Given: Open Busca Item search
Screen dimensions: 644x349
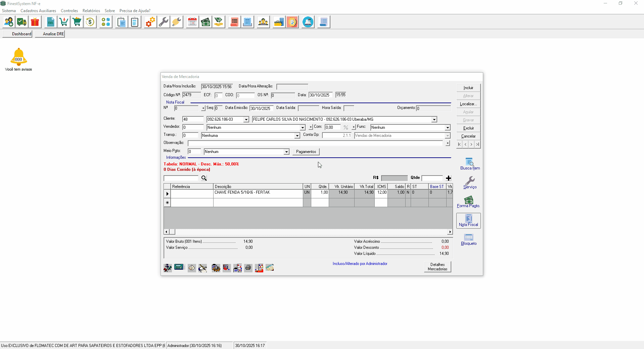Looking at the screenshot, I should coord(469,164).
